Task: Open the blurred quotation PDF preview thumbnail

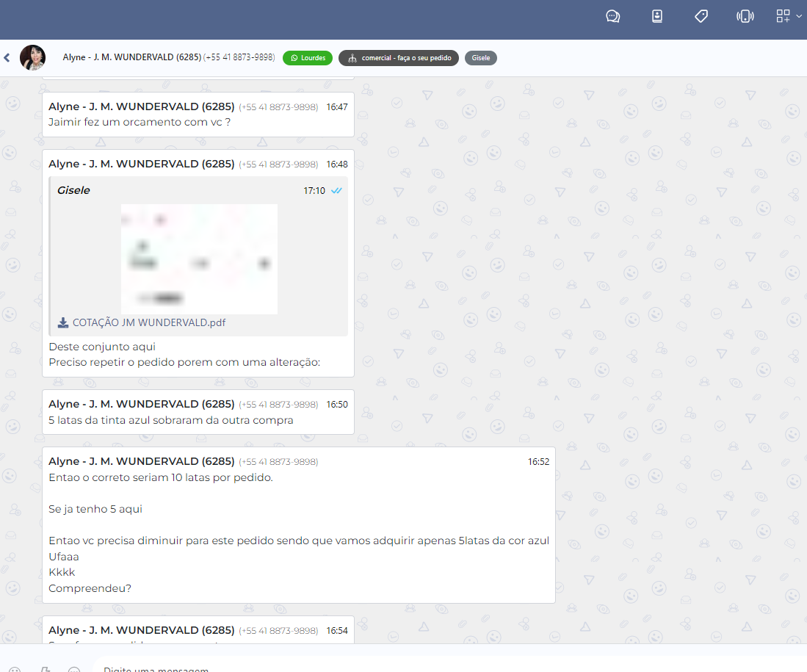Action: 199,259
